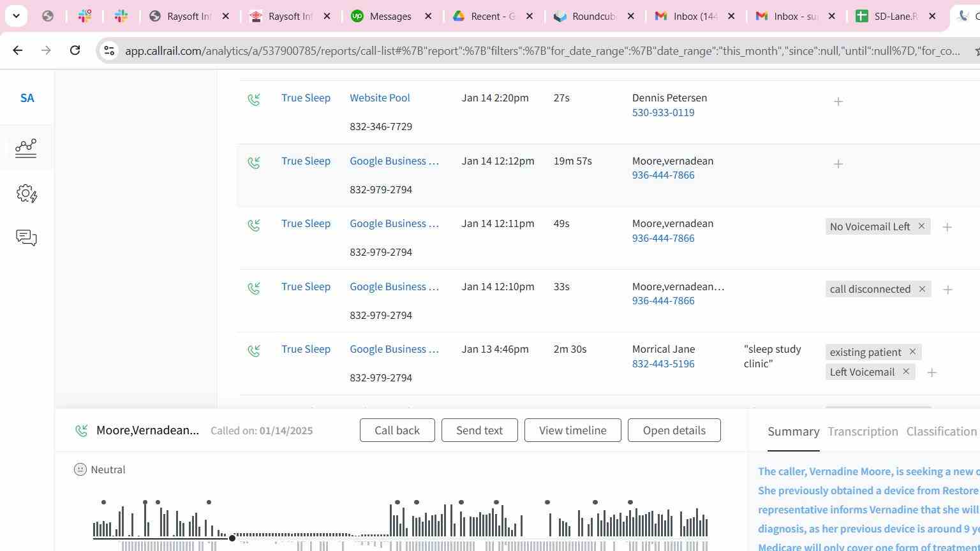Close the Recent Google Drive tab
Image resolution: width=980 pixels, height=551 pixels.
530,16
